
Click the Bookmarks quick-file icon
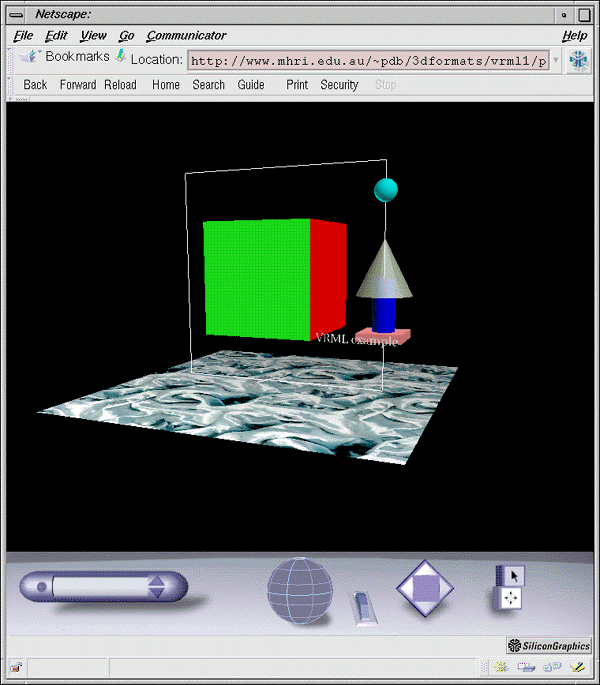click(x=31, y=57)
